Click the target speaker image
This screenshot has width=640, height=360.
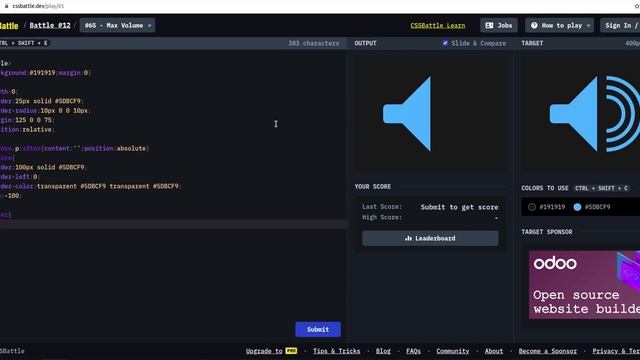pos(582,114)
